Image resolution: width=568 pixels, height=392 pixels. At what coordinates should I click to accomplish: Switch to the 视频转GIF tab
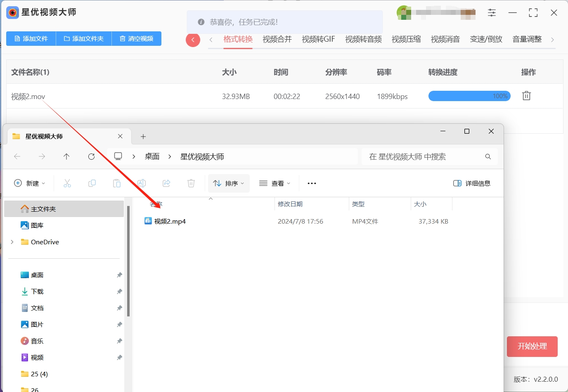coord(318,39)
